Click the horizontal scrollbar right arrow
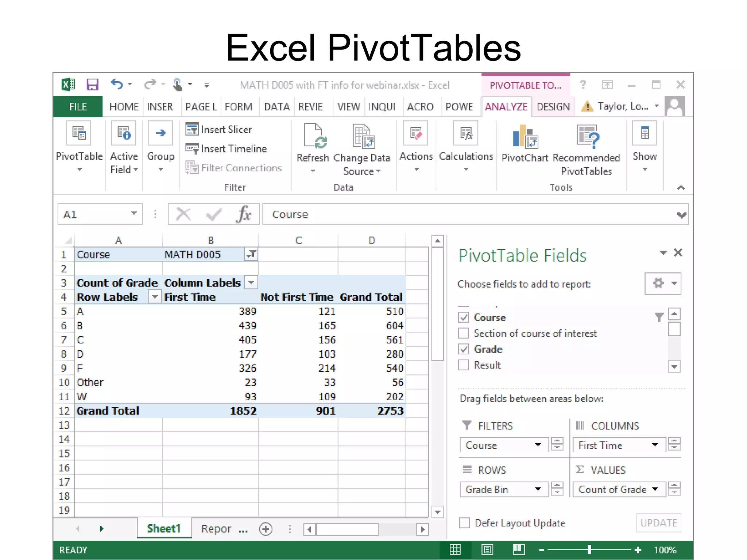The height and width of the screenshot is (560, 747). coord(422,529)
